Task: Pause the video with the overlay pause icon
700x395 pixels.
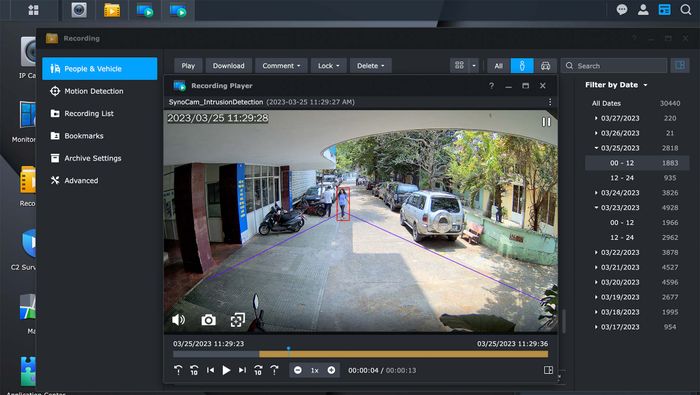Action: pyautogui.click(x=546, y=122)
